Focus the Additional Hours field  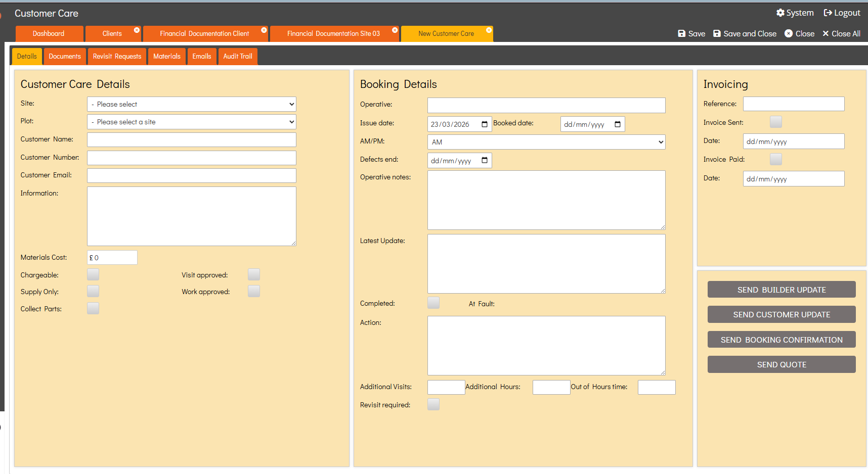click(551, 387)
